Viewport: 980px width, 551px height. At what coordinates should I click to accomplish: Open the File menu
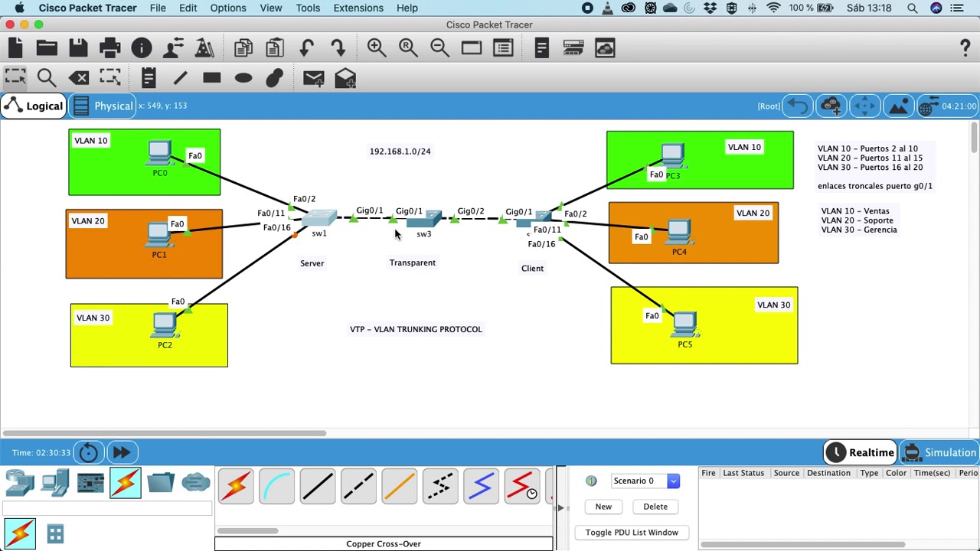click(x=158, y=8)
